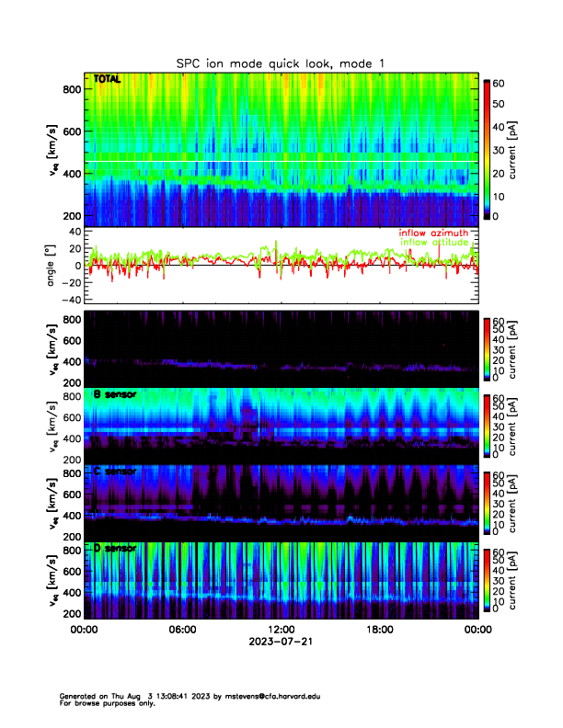Select the 'B sensor' panel label
The height and width of the screenshot is (728, 563).
tap(114, 394)
